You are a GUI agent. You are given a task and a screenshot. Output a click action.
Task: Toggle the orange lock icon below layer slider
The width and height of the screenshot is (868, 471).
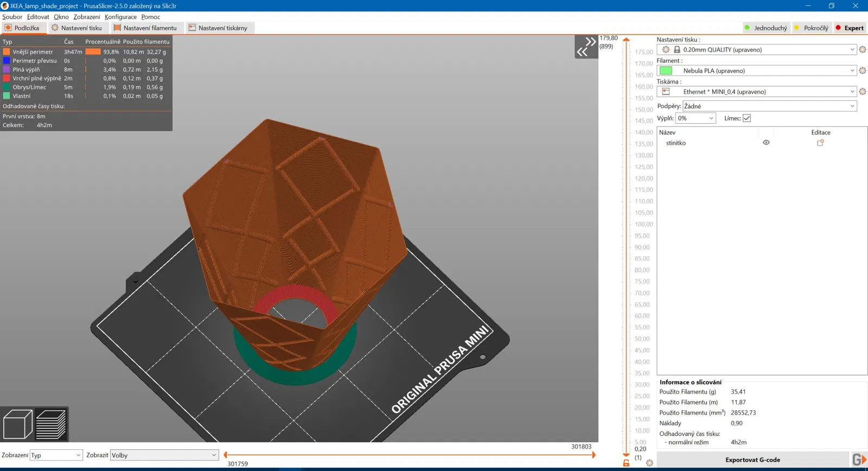(x=626, y=463)
